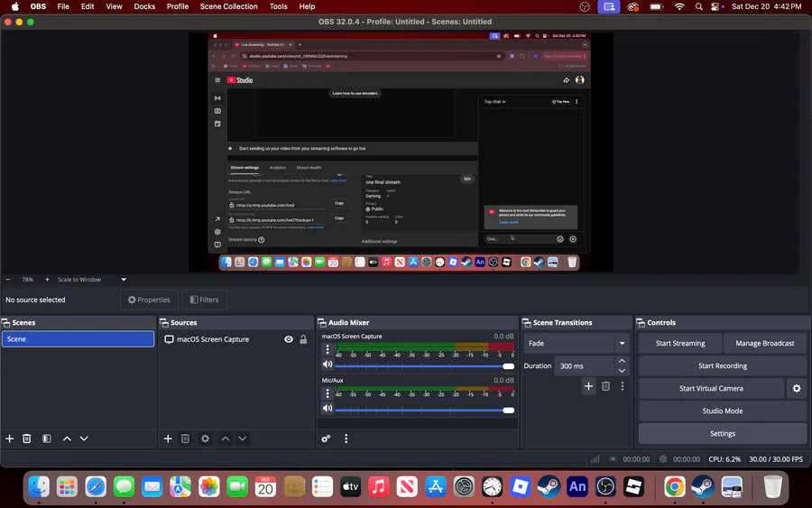Open virtual camera settings gear icon
The height and width of the screenshot is (508, 812).
pyautogui.click(x=797, y=388)
